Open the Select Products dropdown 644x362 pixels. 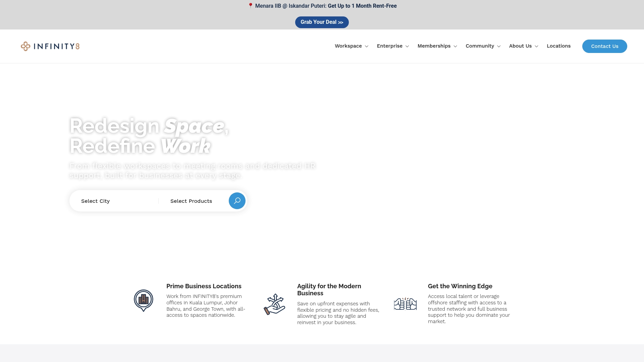coord(194,201)
